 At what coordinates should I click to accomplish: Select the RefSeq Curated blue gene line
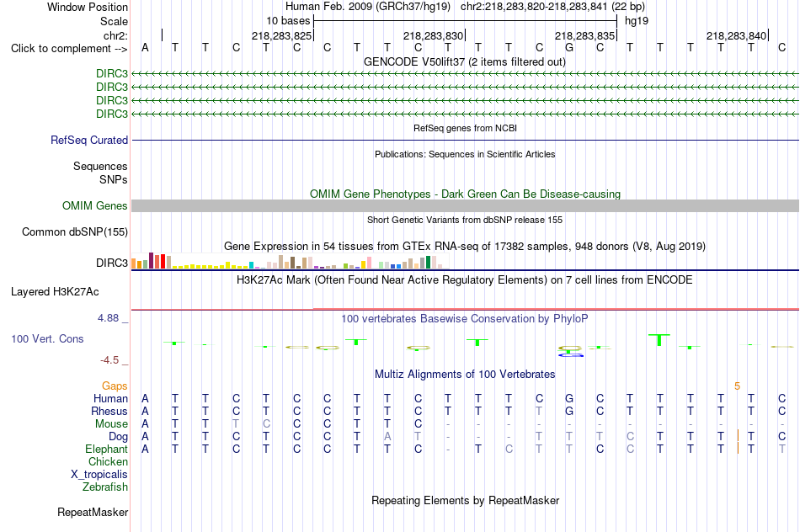click(x=465, y=140)
